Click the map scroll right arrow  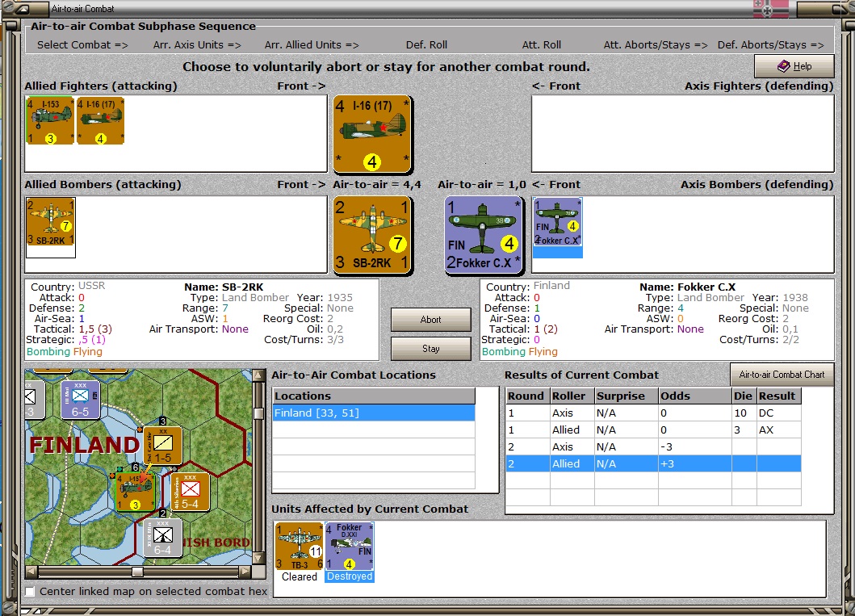[245, 572]
